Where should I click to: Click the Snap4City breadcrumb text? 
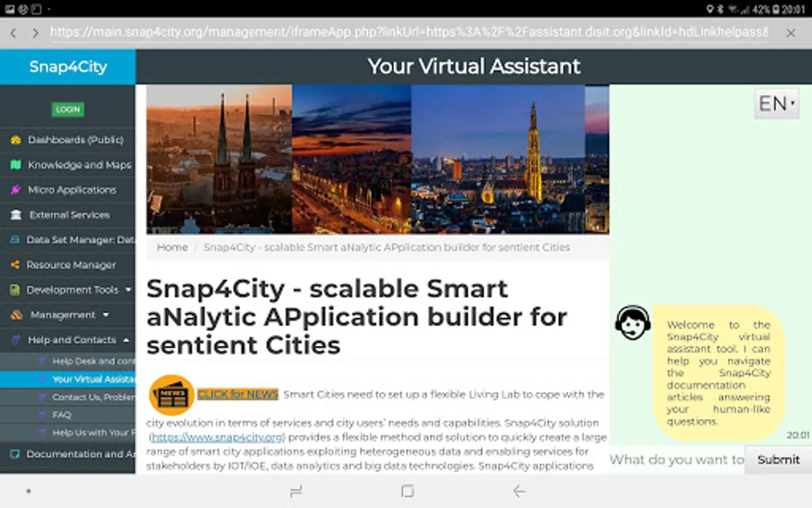[x=386, y=247]
